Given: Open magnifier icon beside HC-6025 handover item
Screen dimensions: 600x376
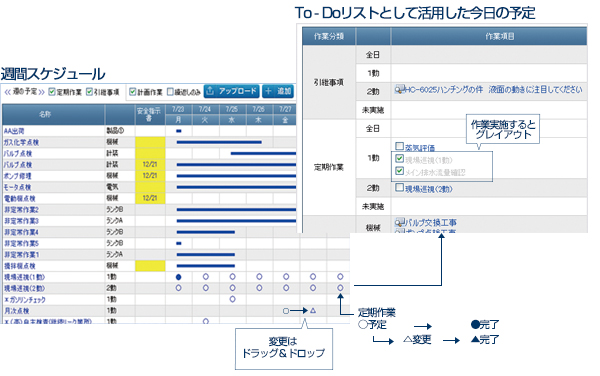Looking at the screenshot, I should [399, 90].
